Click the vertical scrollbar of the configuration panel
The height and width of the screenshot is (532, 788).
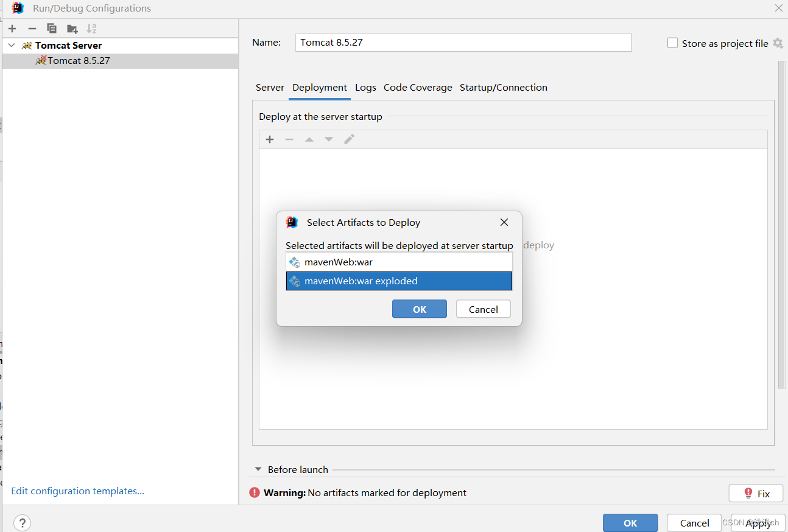pyautogui.click(x=782, y=224)
